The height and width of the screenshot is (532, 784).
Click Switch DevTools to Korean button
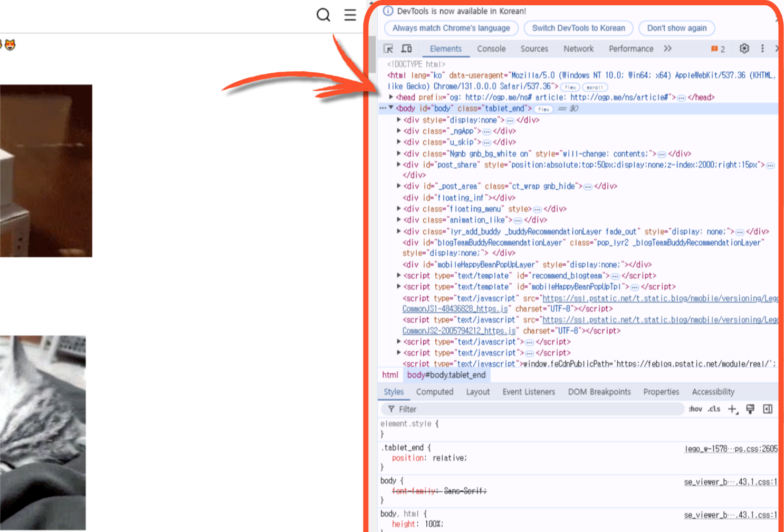tap(578, 28)
